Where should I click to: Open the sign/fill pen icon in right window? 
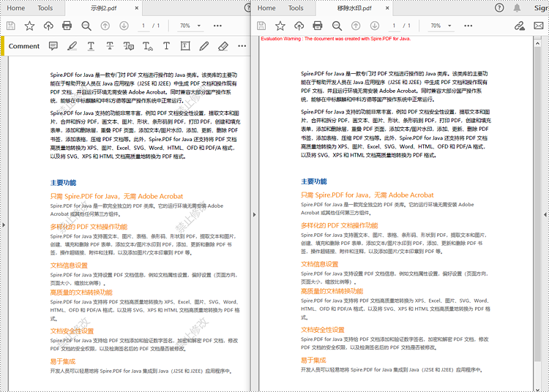tap(519, 26)
